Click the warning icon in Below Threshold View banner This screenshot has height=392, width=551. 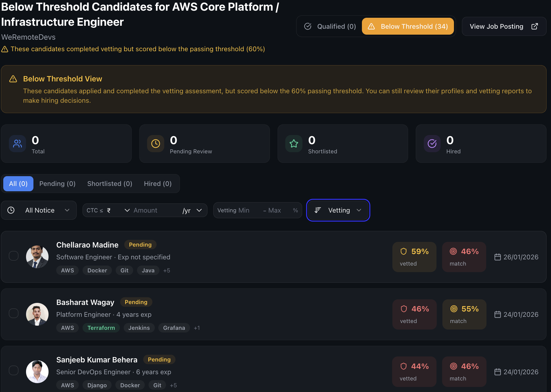coord(13,79)
